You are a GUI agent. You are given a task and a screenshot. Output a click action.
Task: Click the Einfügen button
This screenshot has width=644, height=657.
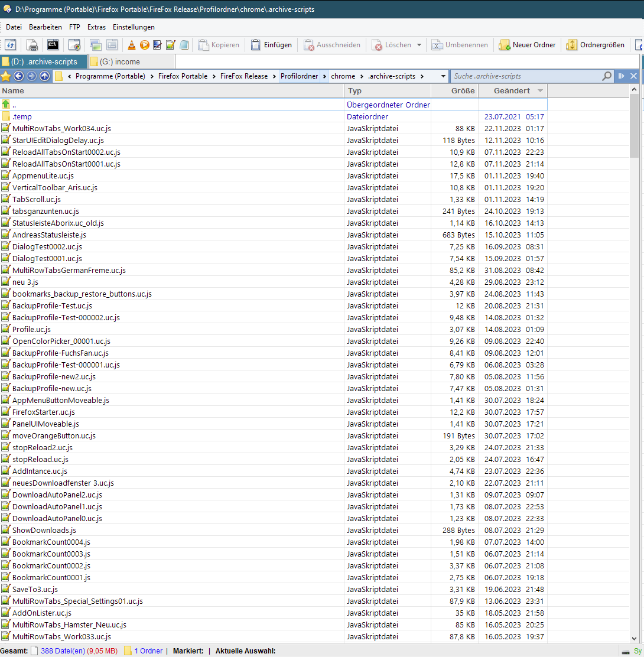[271, 45]
